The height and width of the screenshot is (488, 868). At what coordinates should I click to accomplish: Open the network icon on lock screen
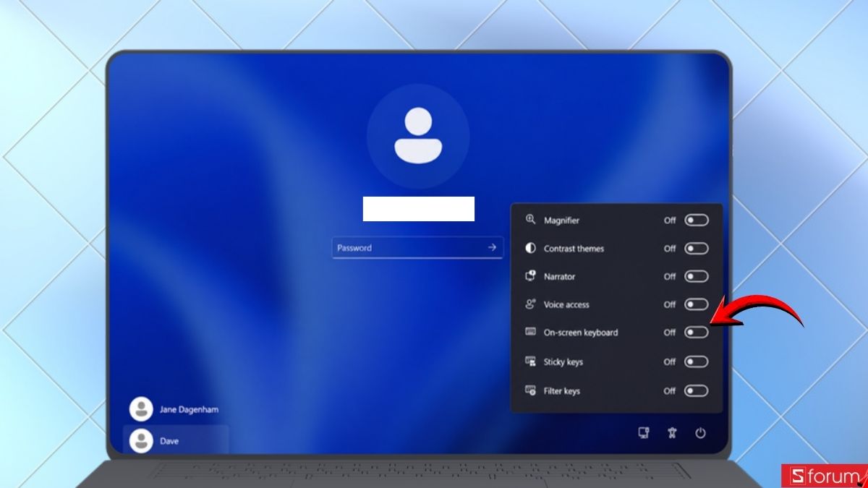[x=643, y=433]
